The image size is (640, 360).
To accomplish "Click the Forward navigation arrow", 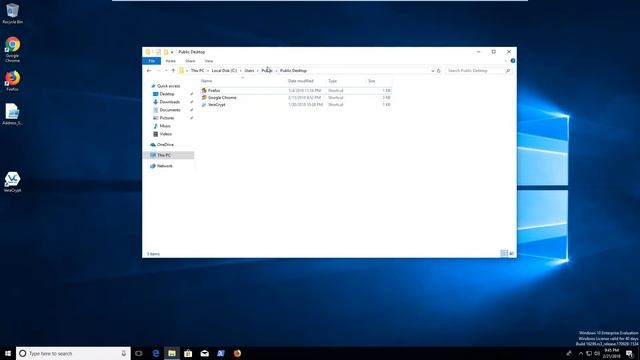I will (x=158, y=71).
